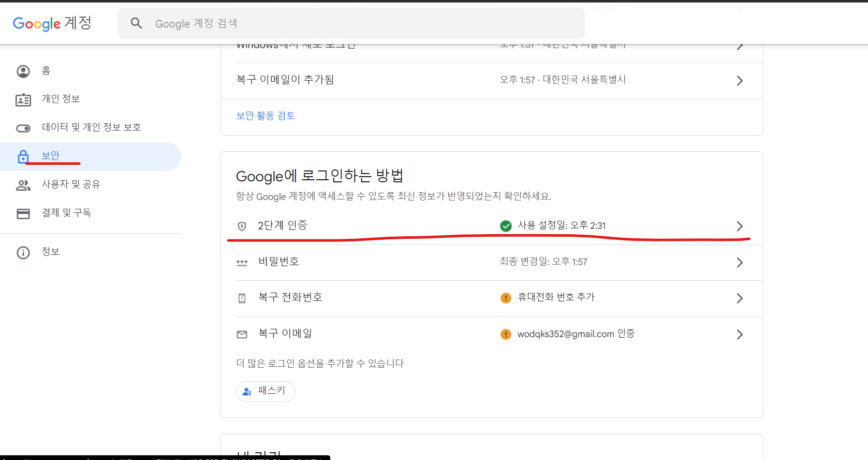Click the Google에 로그인하는 방법 heading
This screenshot has width=868, height=460.
click(x=320, y=176)
